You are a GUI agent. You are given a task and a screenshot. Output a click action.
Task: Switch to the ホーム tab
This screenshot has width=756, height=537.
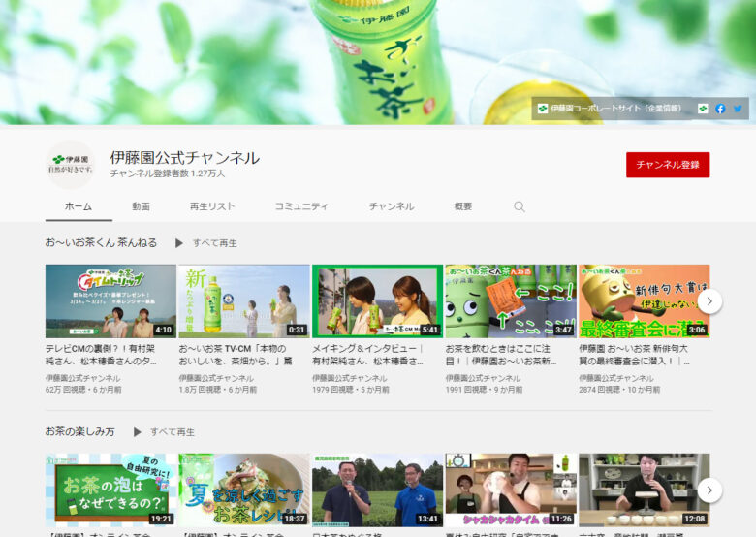tap(79, 206)
